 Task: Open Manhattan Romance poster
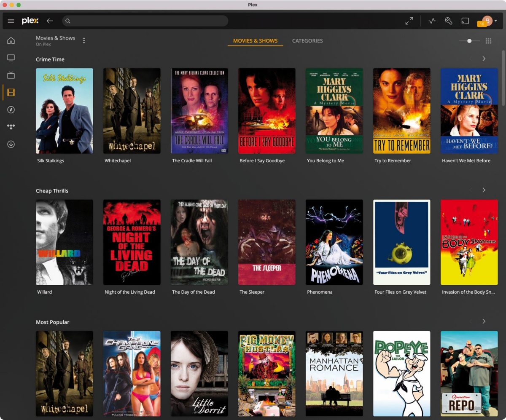tap(334, 374)
